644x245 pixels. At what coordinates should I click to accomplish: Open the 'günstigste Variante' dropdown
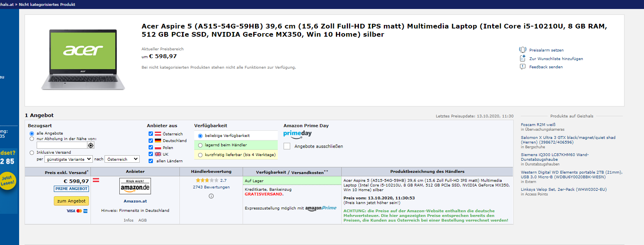point(69,159)
